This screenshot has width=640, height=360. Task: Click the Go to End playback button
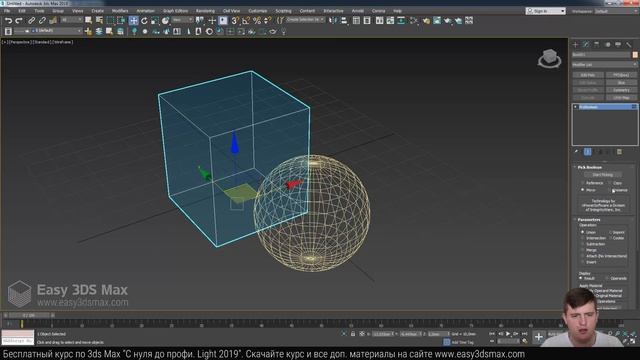pyautogui.click(x=524, y=334)
